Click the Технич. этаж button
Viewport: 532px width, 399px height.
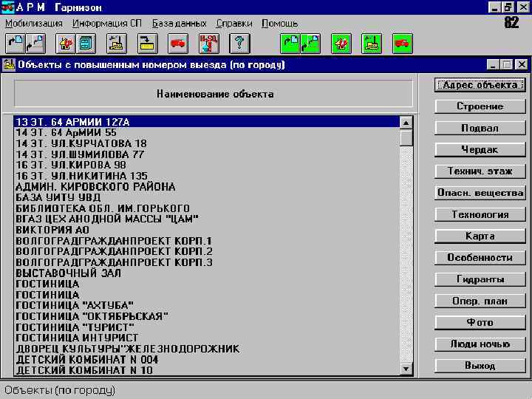[480, 171]
